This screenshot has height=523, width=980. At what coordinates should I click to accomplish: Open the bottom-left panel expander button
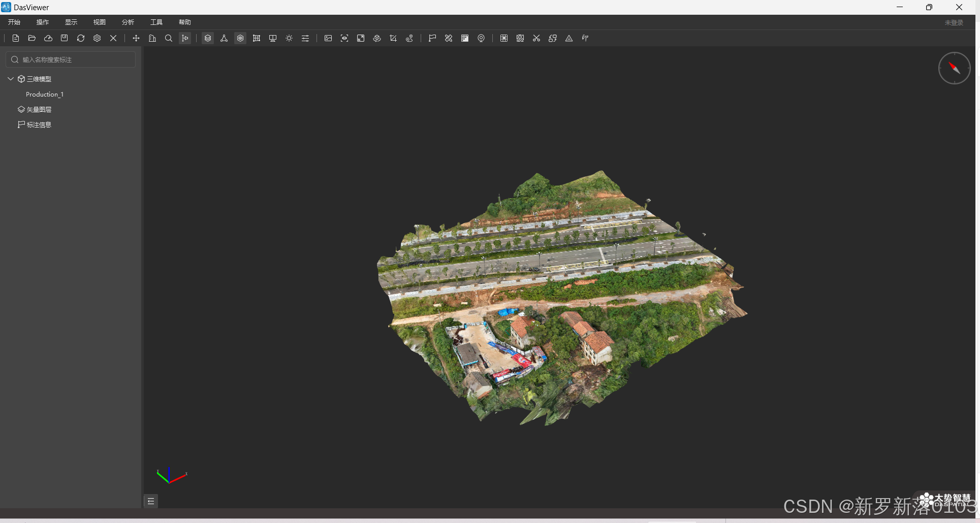pos(150,501)
